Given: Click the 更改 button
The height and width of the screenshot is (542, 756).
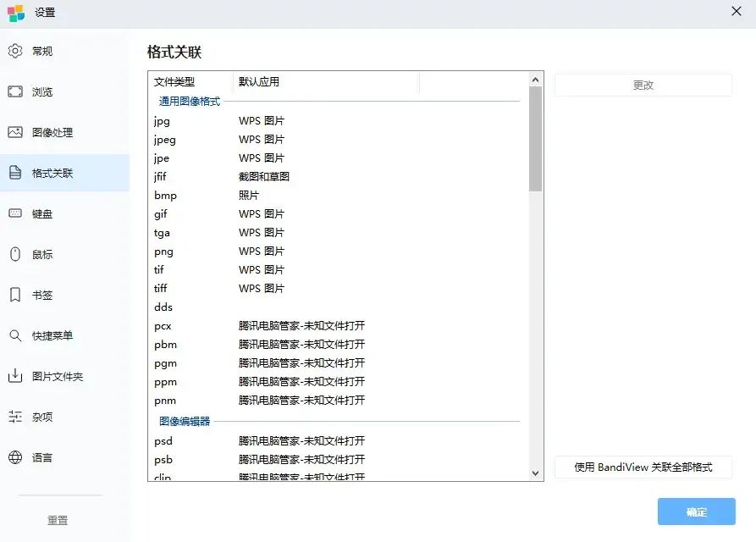Looking at the screenshot, I should click(x=643, y=85).
